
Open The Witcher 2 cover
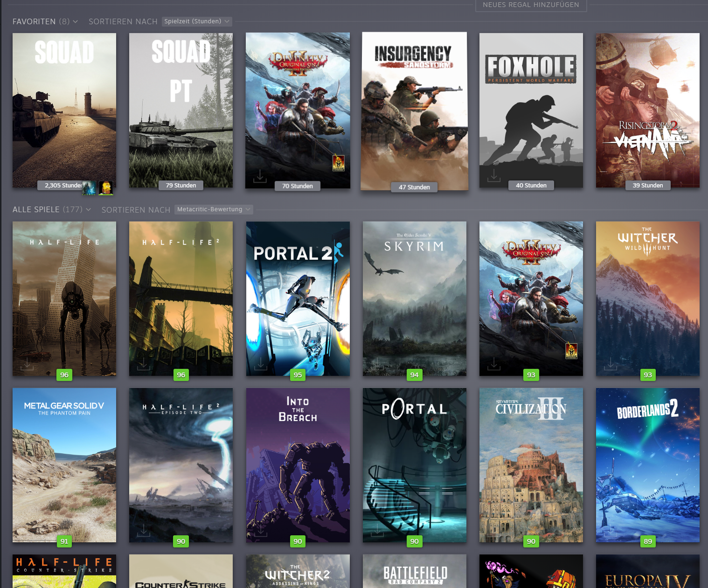click(298, 571)
